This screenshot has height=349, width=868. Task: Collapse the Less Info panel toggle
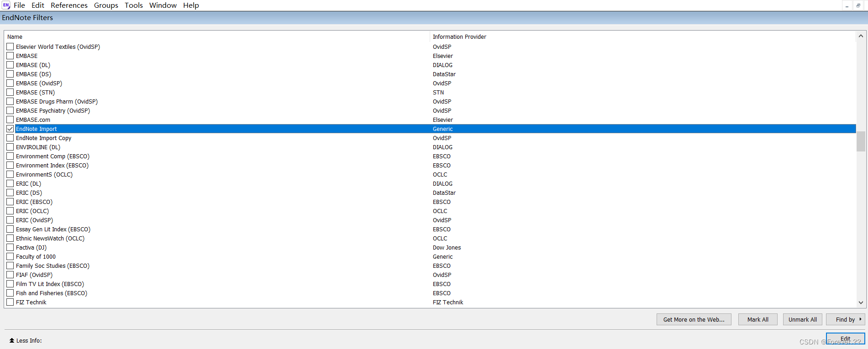(x=26, y=340)
